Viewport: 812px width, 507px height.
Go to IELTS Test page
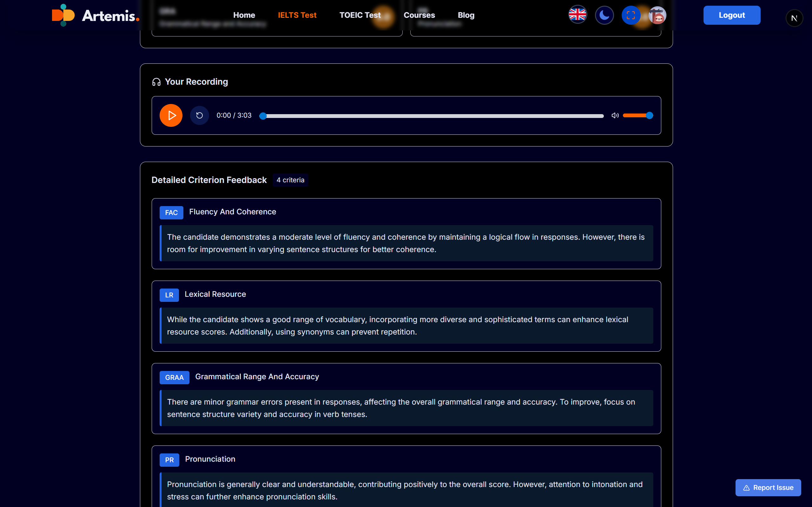click(297, 15)
